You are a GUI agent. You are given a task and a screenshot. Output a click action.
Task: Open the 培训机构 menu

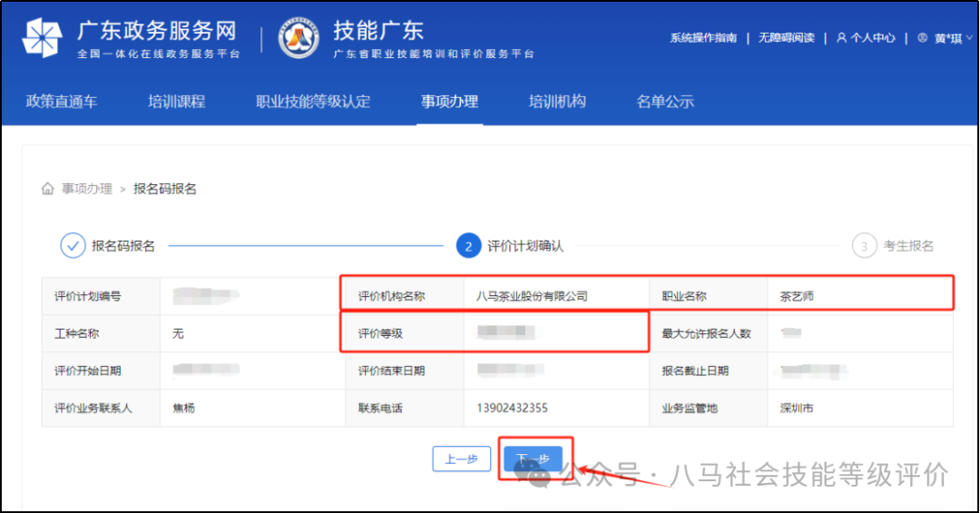coord(557,102)
